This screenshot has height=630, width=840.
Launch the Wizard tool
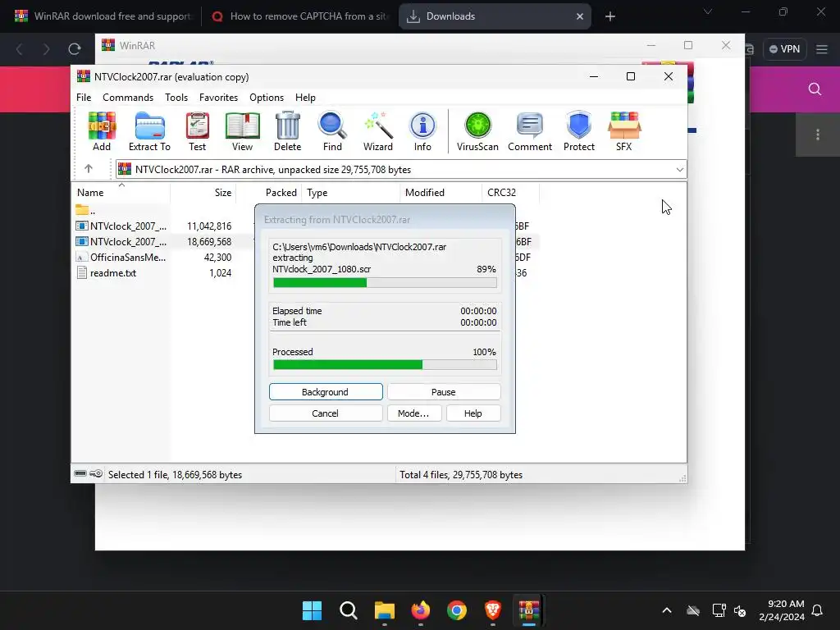point(378,132)
